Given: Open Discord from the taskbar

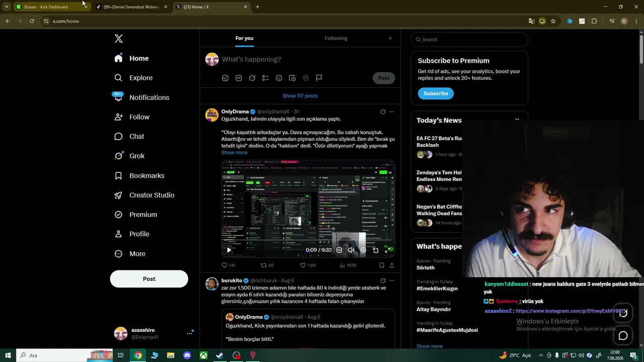Looking at the screenshot, I should 187,355.
